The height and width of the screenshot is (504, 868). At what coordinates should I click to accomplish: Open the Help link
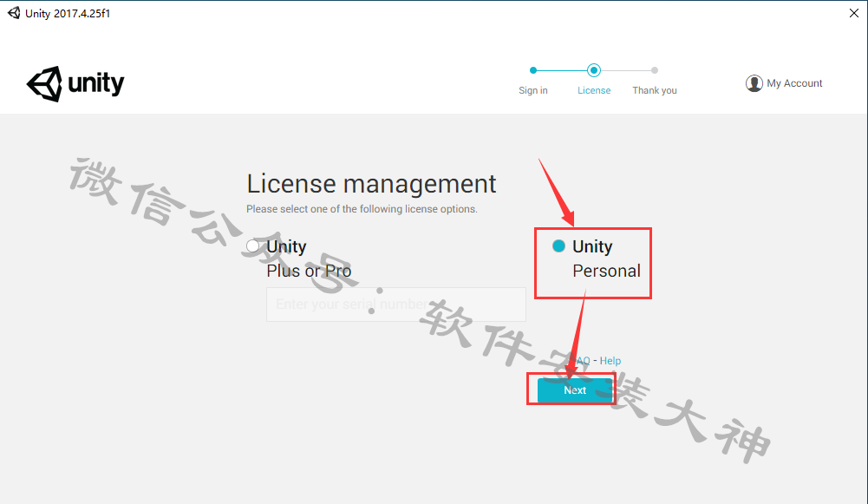coord(610,361)
